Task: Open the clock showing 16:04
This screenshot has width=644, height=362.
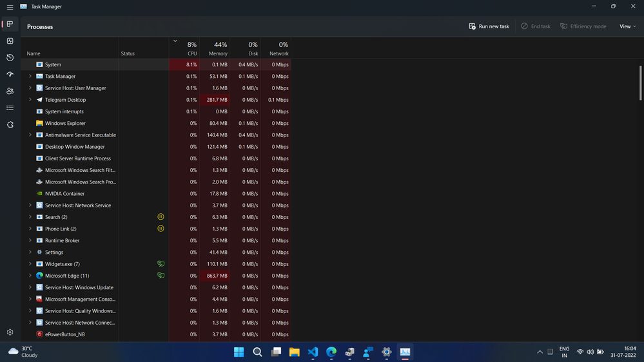Action: 623,352
